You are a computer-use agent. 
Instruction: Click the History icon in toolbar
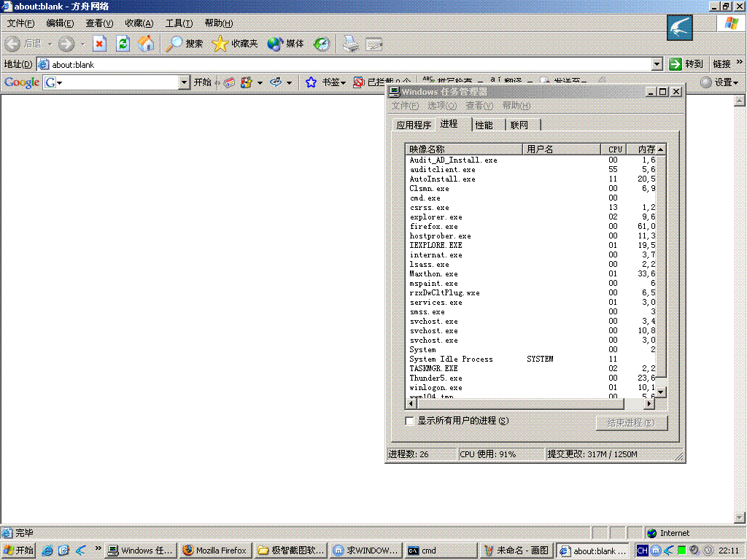coord(322,44)
